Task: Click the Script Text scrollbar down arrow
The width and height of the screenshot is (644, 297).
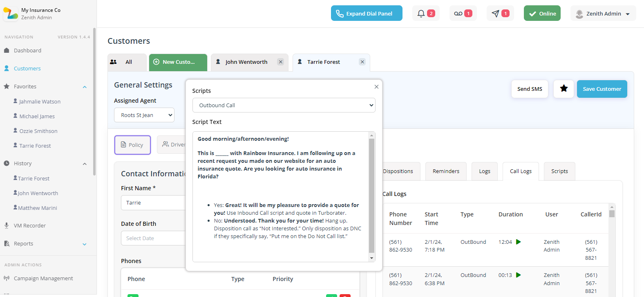Action: click(x=371, y=258)
